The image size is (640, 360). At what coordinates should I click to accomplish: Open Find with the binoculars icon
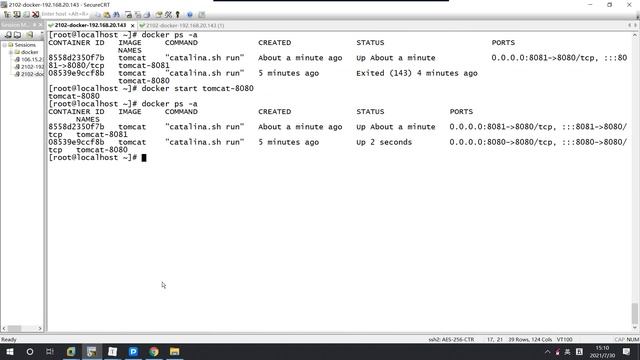[x=116, y=15]
